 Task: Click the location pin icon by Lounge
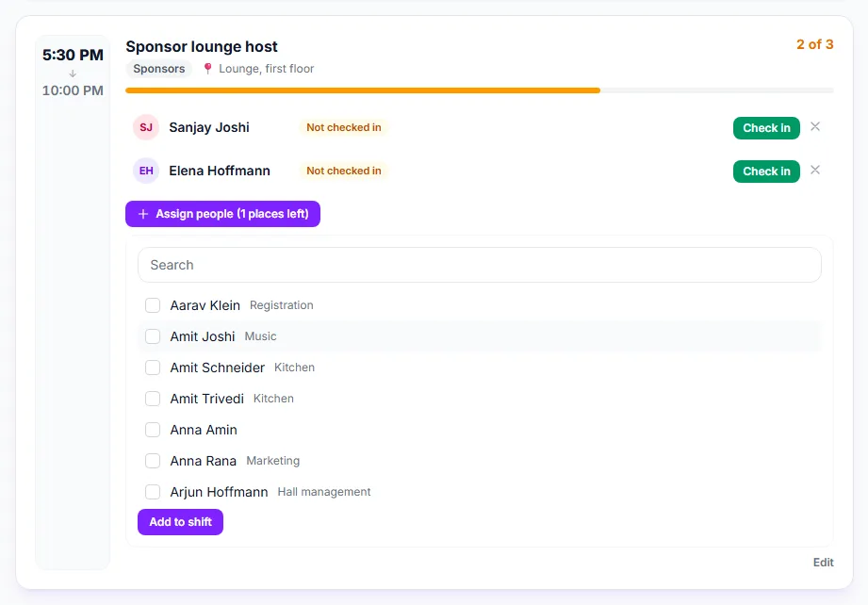207,69
